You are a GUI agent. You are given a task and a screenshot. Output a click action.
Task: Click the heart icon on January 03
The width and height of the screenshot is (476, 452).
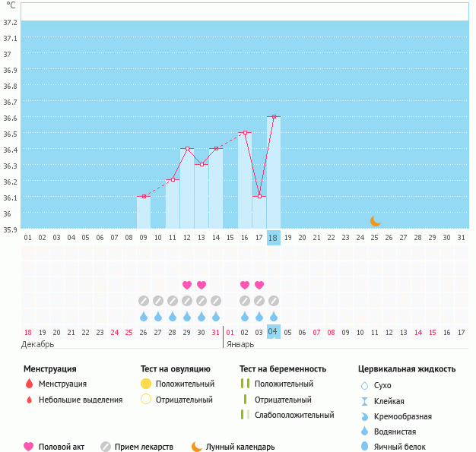point(259,285)
